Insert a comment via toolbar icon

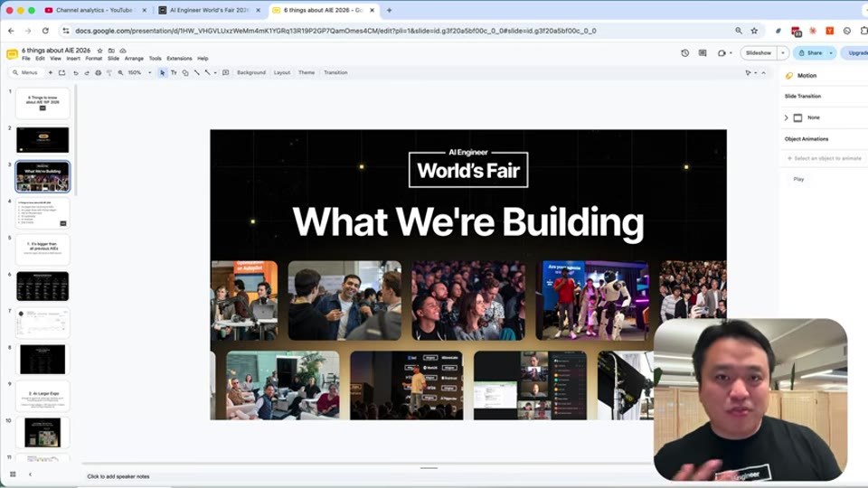[x=226, y=72]
